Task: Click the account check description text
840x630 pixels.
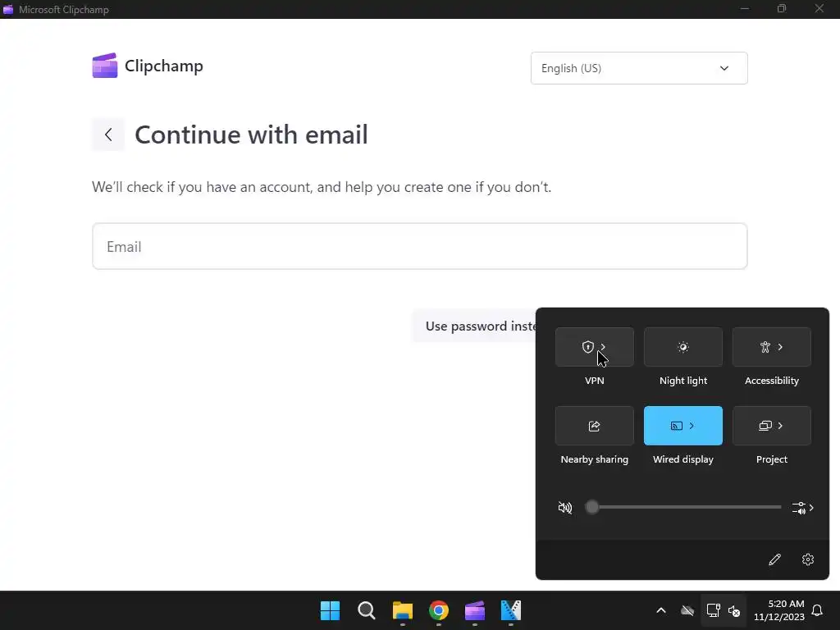Action: (322, 187)
